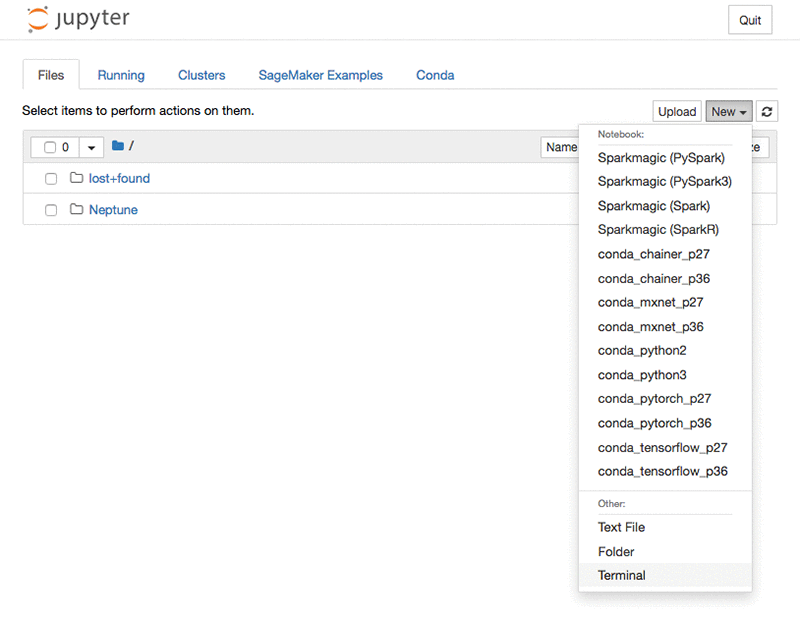Screen dimensions: 800x621
Task: Click the lost+found folder icon
Action: (77, 178)
